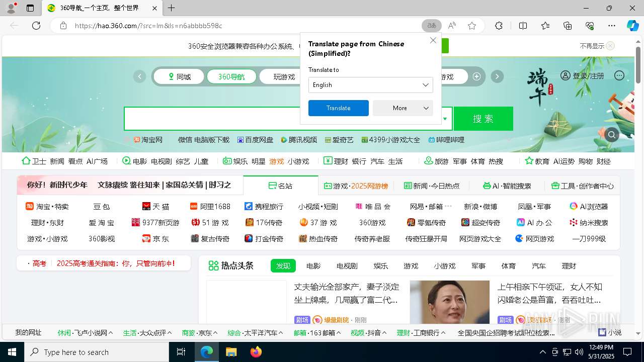Click the browser refresh button
644x362 pixels.
pos(36,26)
